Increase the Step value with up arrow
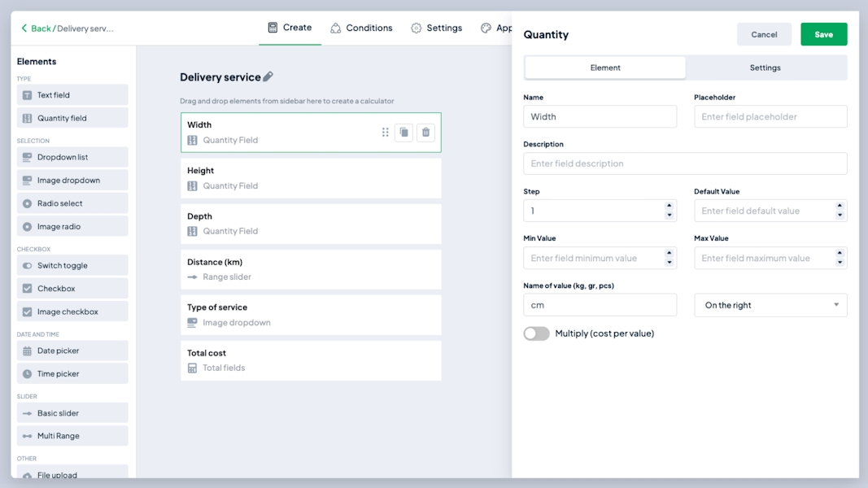The height and width of the screenshot is (488, 868). [x=669, y=207]
